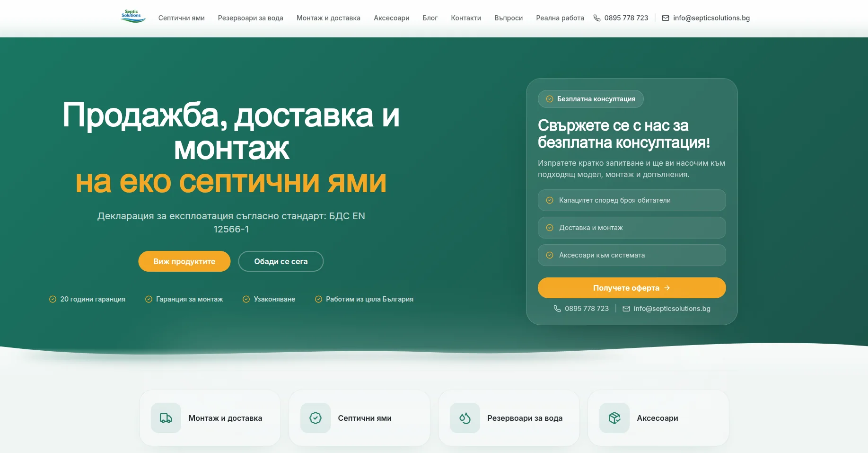868x453 pixels.
Task: Open the Блог page
Action: 430,18
